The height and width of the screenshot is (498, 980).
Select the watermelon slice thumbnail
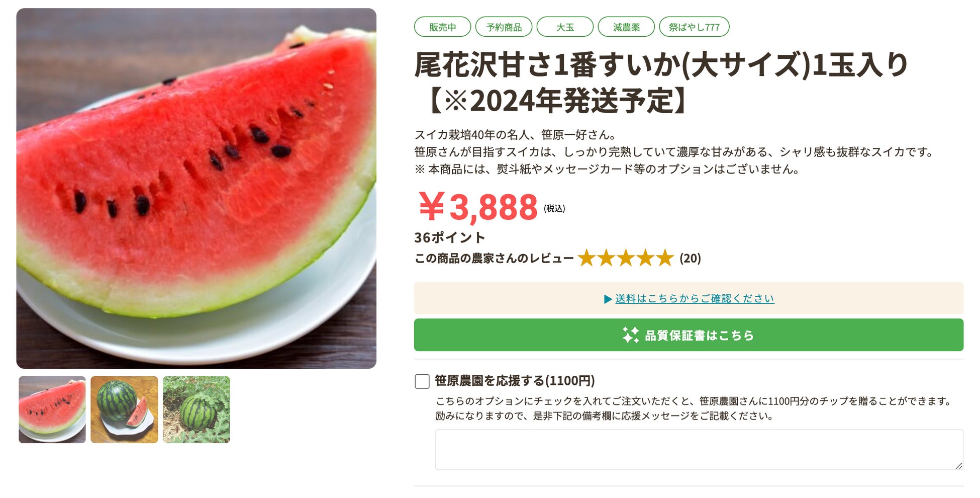click(52, 409)
